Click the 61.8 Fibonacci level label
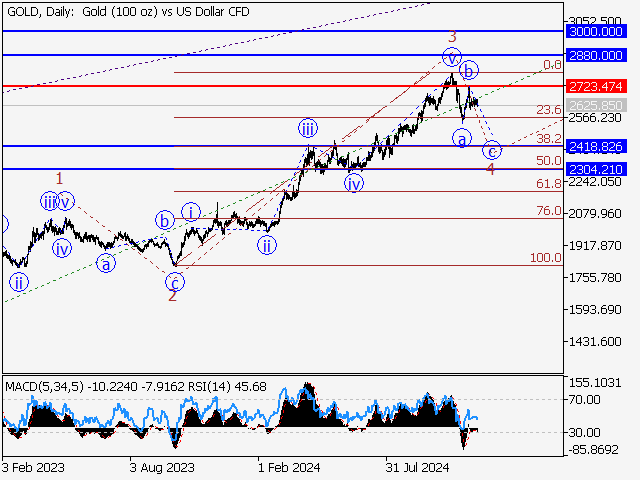 coord(548,184)
